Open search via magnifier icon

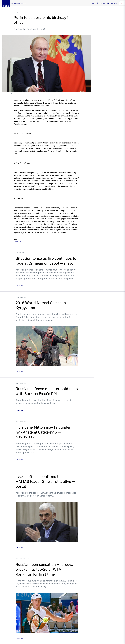click(98, 3)
